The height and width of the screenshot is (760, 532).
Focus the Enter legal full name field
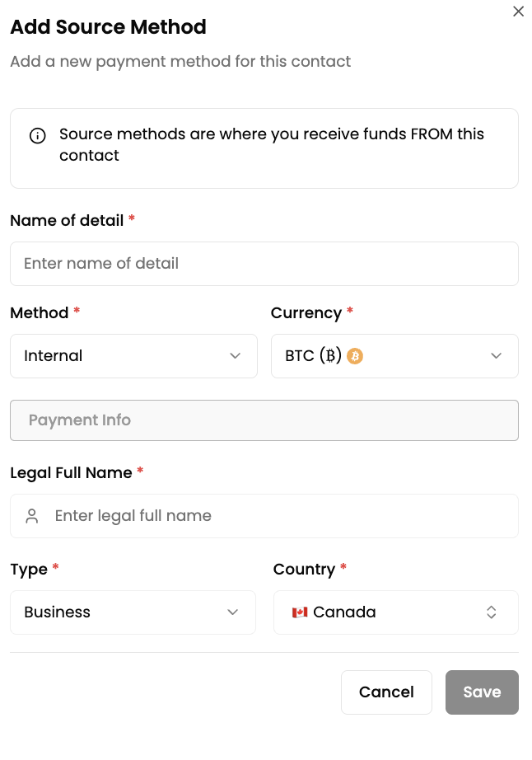(280, 516)
